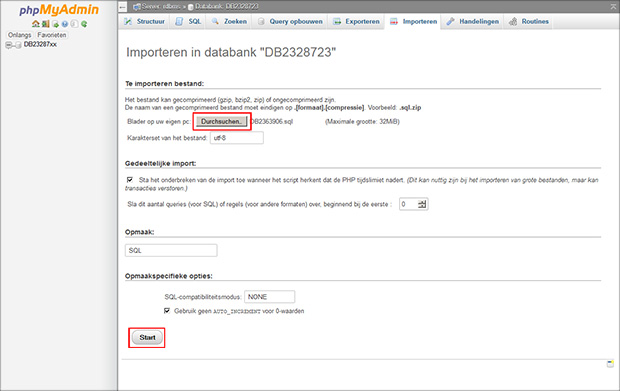Screen dimensions: 620x391
Task: Reload navigation panel with green refresh icon
Action: [x=84, y=24]
